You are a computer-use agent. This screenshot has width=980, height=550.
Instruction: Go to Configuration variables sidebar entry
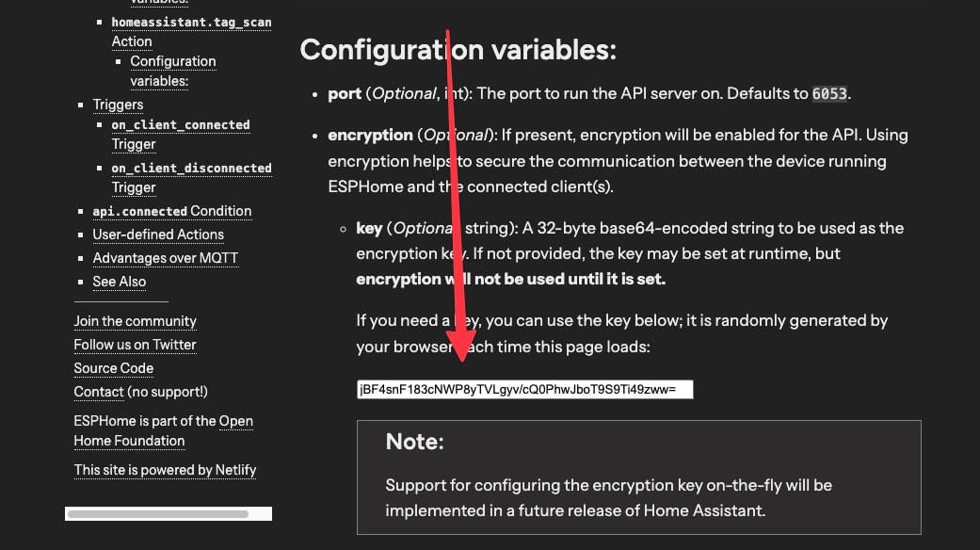pyautogui.click(x=173, y=72)
